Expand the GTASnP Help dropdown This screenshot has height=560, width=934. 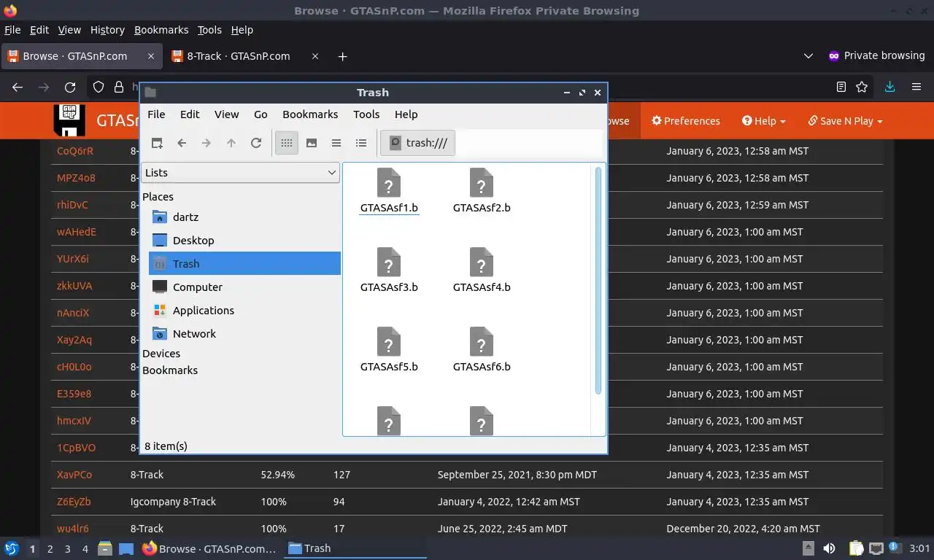[764, 121]
